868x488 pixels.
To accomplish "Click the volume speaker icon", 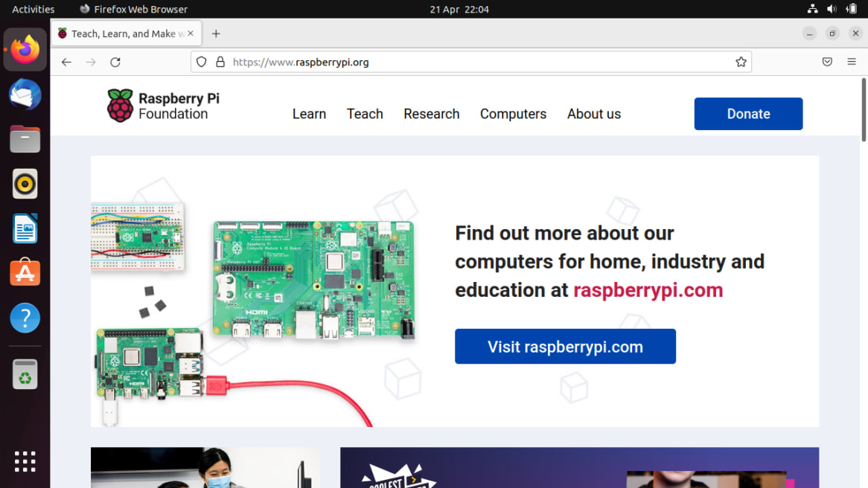I will tap(832, 9).
